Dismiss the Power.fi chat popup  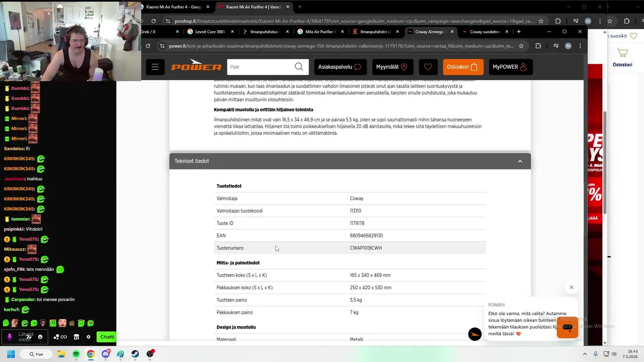(x=571, y=288)
